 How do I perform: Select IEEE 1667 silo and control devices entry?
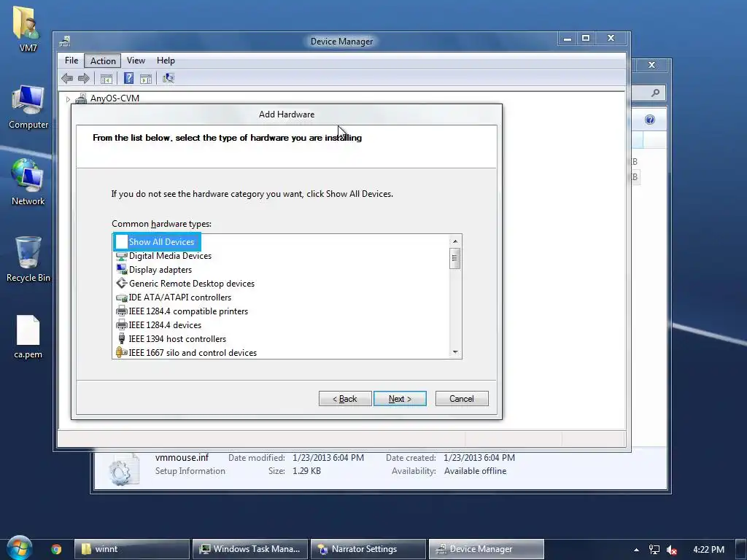[x=193, y=353]
